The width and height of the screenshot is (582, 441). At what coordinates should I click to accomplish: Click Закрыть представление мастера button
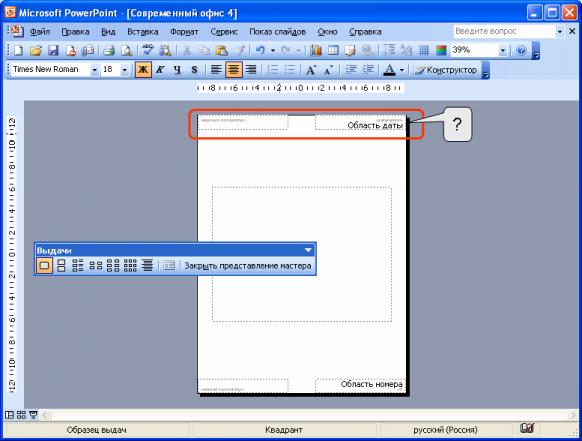(248, 266)
